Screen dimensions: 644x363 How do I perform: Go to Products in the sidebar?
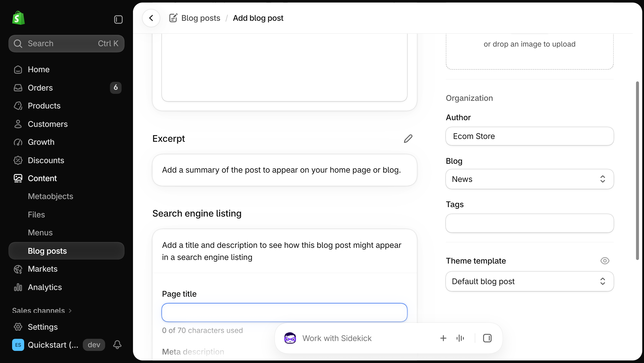click(x=66, y=106)
